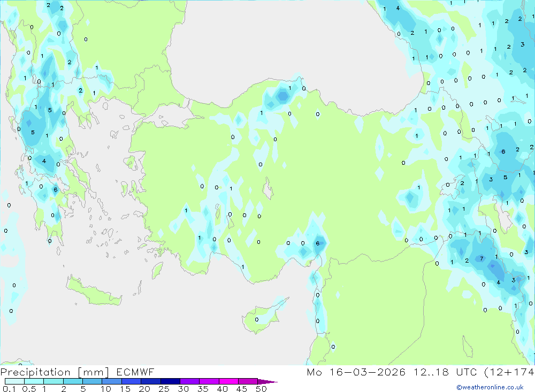Click the legend label "45"
Viewport: 535px width, 392px height.
pos(242,389)
